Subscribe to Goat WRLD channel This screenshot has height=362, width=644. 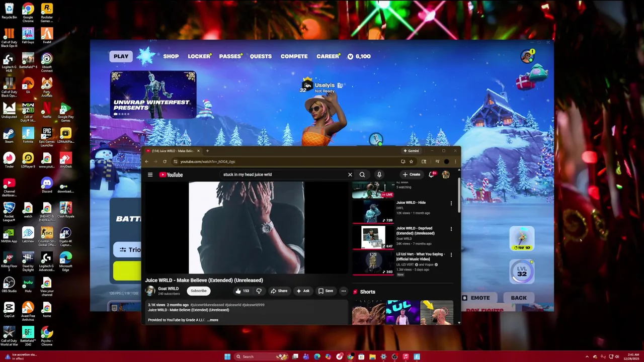tap(198, 291)
